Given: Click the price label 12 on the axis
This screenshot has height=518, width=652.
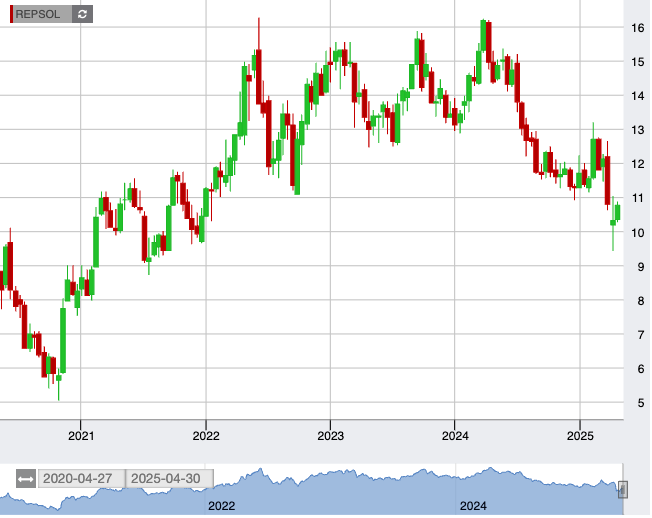Looking at the screenshot, I should coord(637,164).
